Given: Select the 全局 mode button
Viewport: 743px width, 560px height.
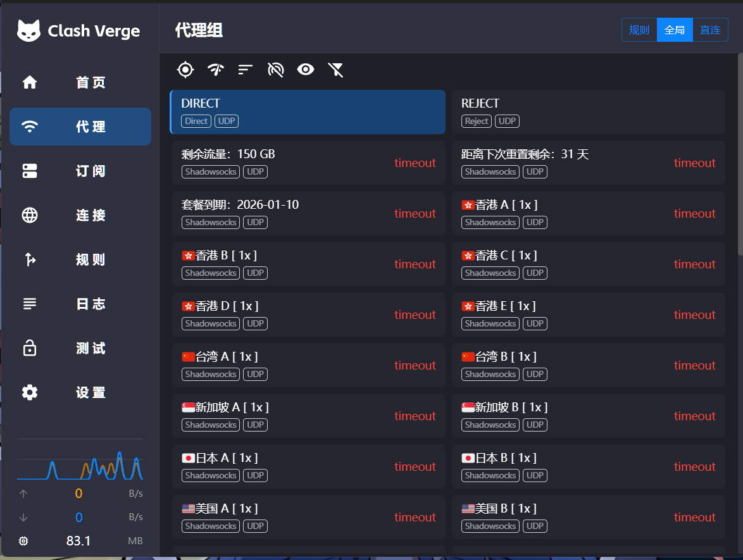Looking at the screenshot, I should pos(675,30).
